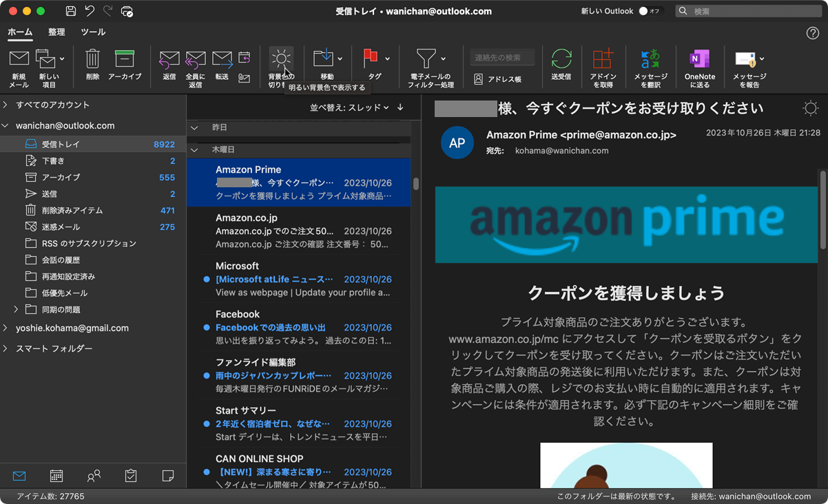
Task: Switch to Tasks view icon
Action: (131, 476)
